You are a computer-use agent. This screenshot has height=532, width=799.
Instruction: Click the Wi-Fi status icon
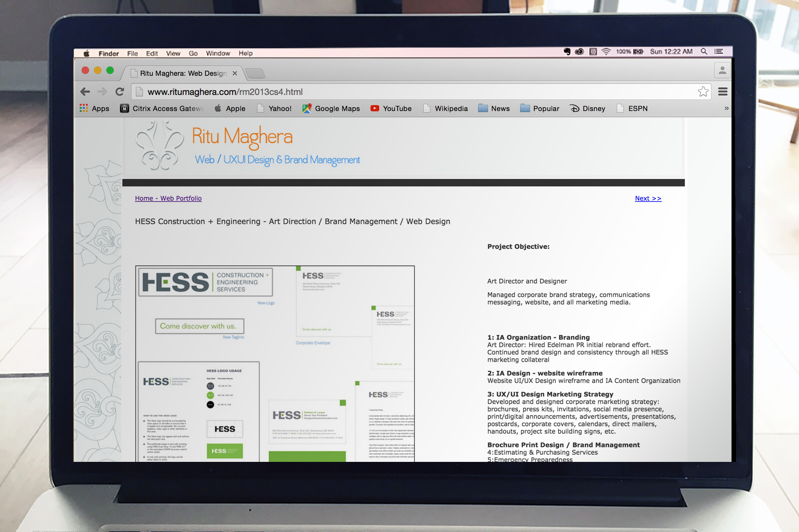click(x=606, y=51)
